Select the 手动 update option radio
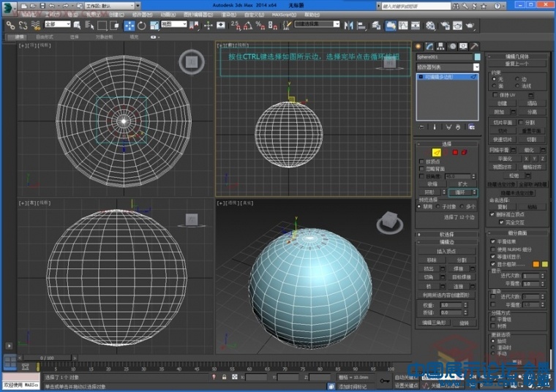 click(x=493, y=353)
